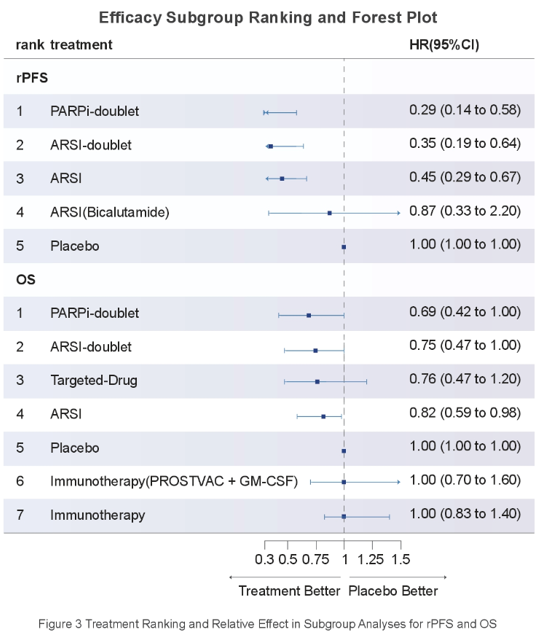Click the Immunotherapy(PROSTVAC + GM-CSF) label
This screenshot has width=544, height=640.
[x=174, y=481]
